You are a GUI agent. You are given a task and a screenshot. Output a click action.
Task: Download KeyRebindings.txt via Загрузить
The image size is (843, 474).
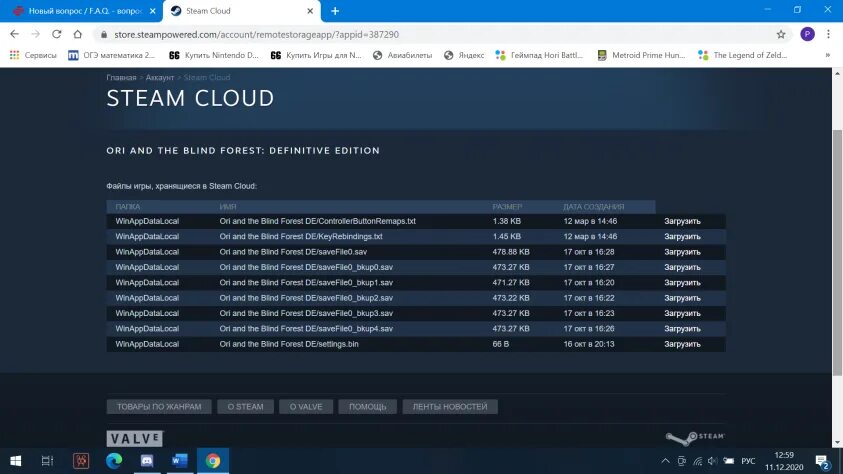(x=682, y=236)
